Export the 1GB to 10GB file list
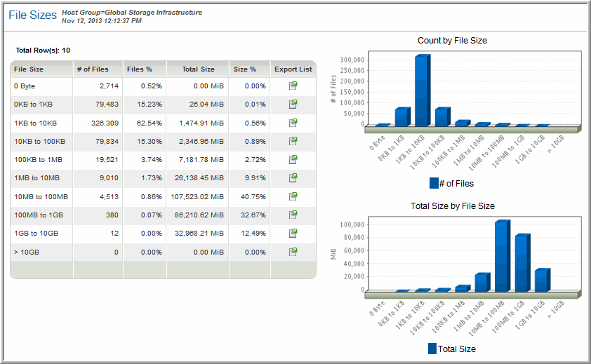This screenshot has height=364, width=591. click(x=293, y=233)
